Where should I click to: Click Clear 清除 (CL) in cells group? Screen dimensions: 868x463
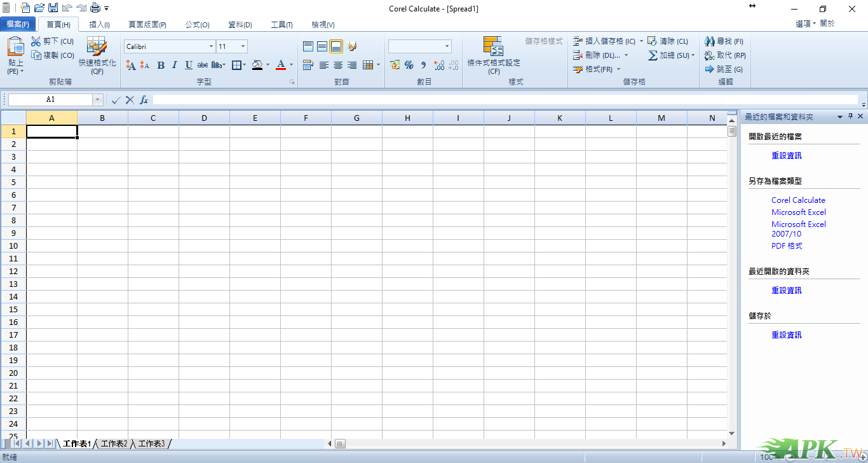[668, 41]
